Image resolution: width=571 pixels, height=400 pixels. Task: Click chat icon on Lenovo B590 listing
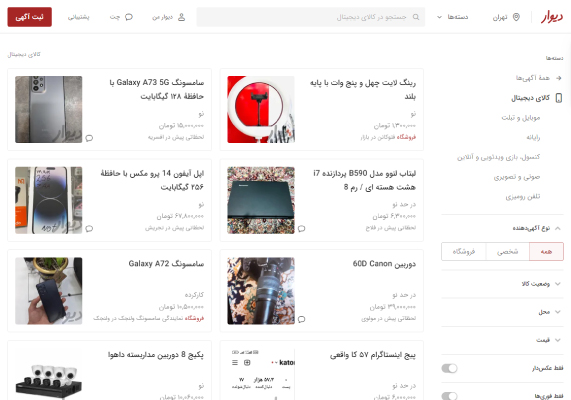[x=302, y=229]
